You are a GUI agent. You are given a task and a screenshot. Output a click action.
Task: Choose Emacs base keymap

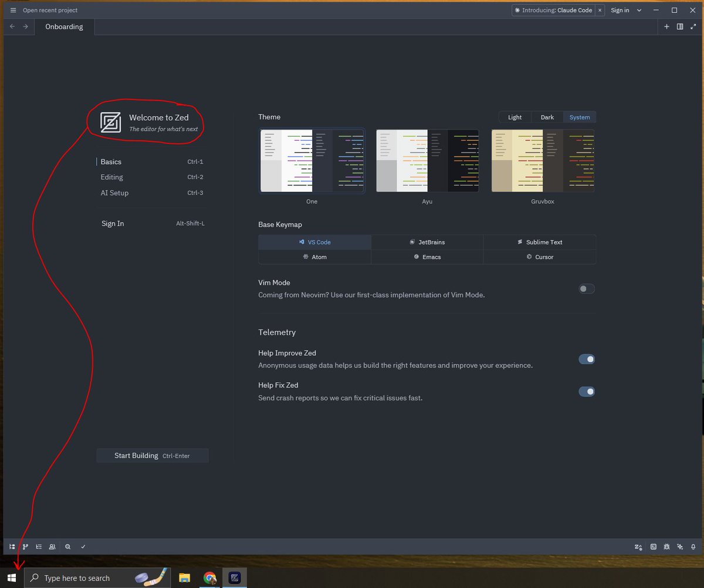tap(427, 257)
